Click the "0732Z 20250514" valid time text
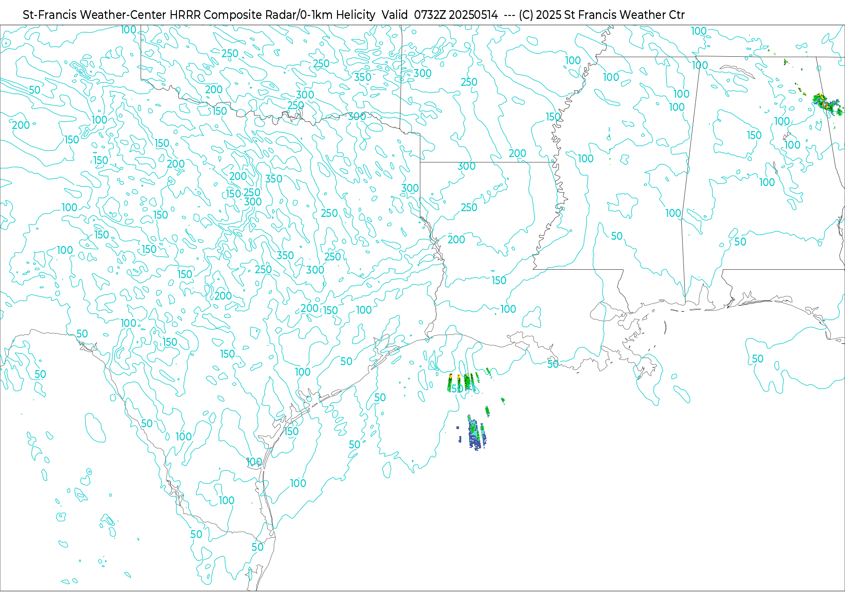The height and width of the screenshot is (616, 845). click(x=456, y=15)
